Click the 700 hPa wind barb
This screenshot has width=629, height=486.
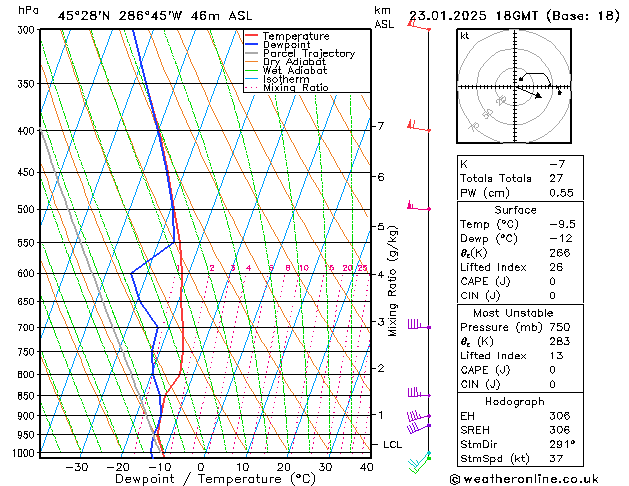[419, 324]
